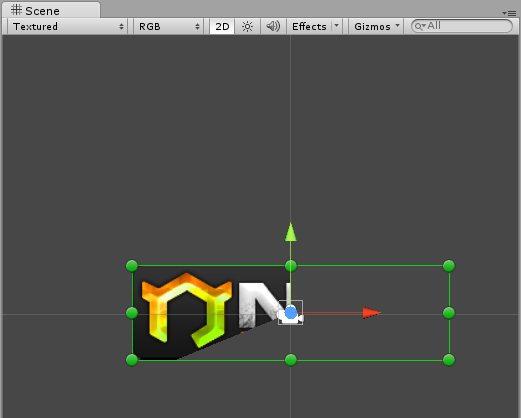Click the green Y-axis arrow handle

291,232
